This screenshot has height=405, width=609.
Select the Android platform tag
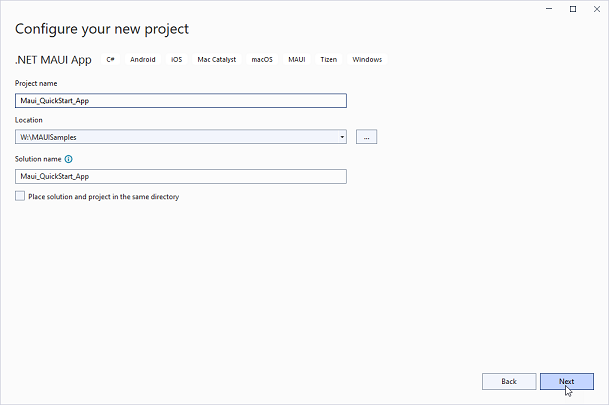tap(143, 60)
